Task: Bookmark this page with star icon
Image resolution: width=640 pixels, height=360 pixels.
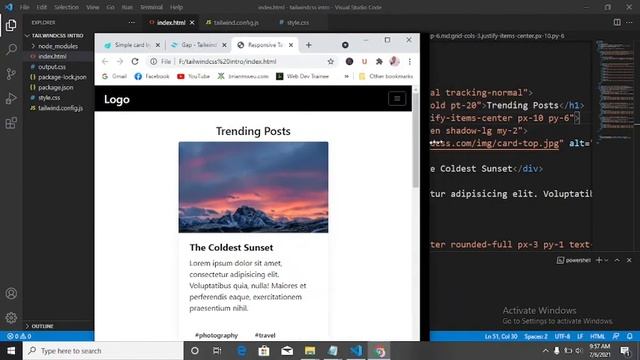Action: coord(331,61)
